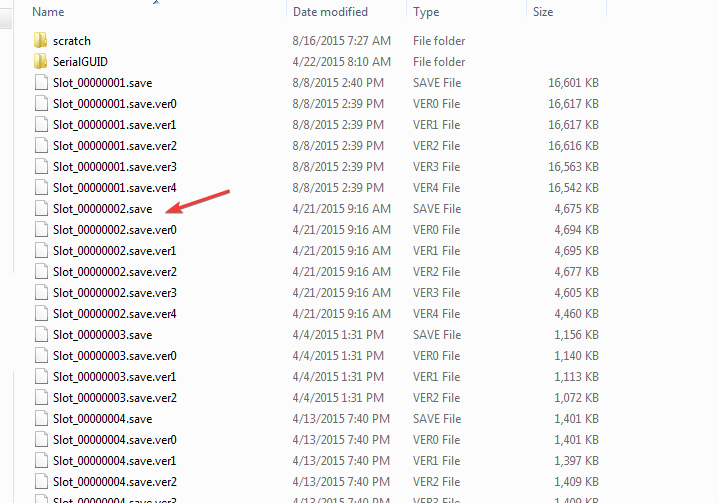This screenshot has width=719, height=503.
Task: Select file name Slot_00000004.save.ver0
Action: [115, 440]
